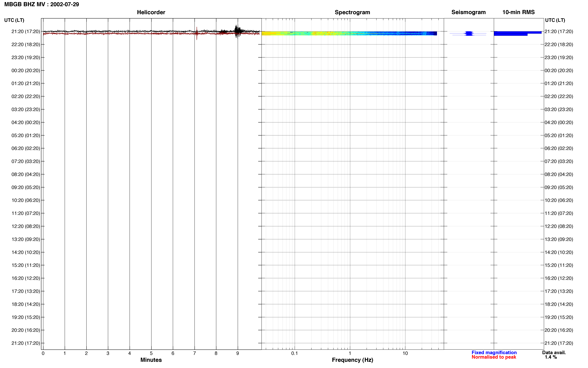Click 20:20 (16:20) on the RMS-side time axis
Viewport: 588px width, 368px height.
click(x=559, y=330)
